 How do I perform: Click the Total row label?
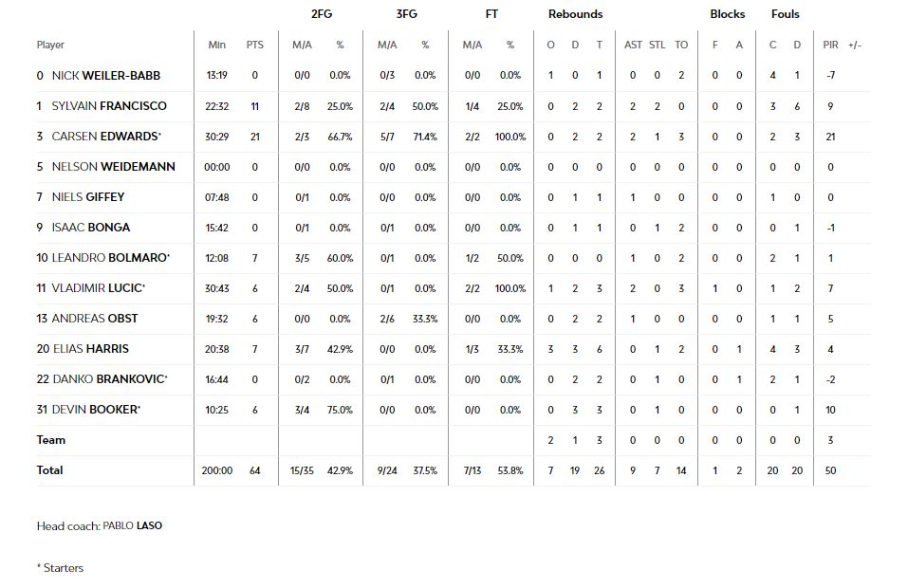click(49, 470)
